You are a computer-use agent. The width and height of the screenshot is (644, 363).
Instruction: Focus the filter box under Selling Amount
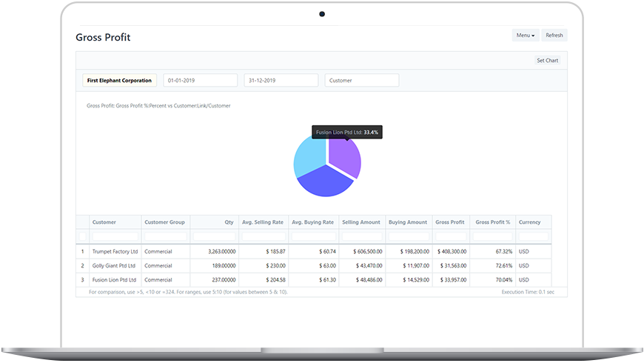tap(361, 236)
